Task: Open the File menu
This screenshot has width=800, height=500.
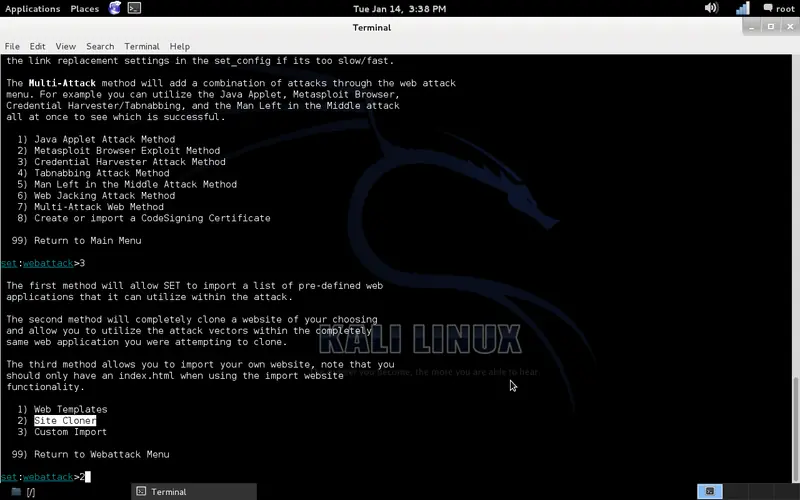Action: pos(12,46)
